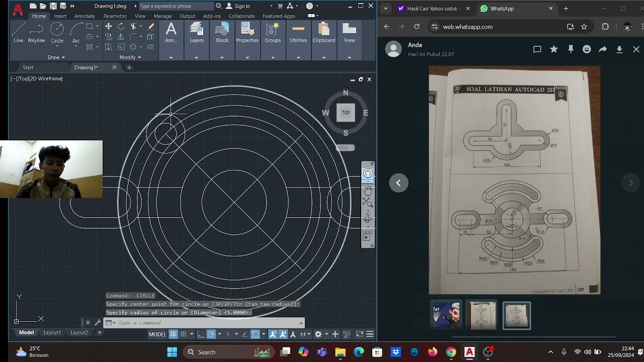Open workspace switching gear dropdown

point(327,334)
